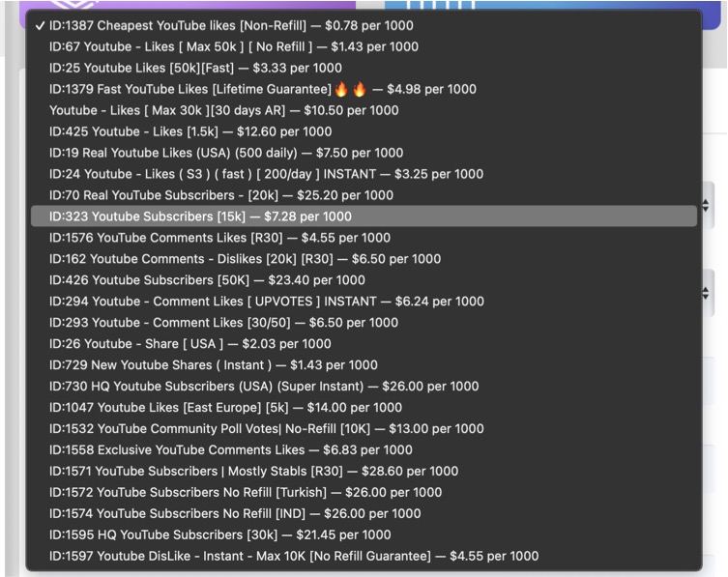Select ID:1387 Cheapest YouTube likes option

364,25
